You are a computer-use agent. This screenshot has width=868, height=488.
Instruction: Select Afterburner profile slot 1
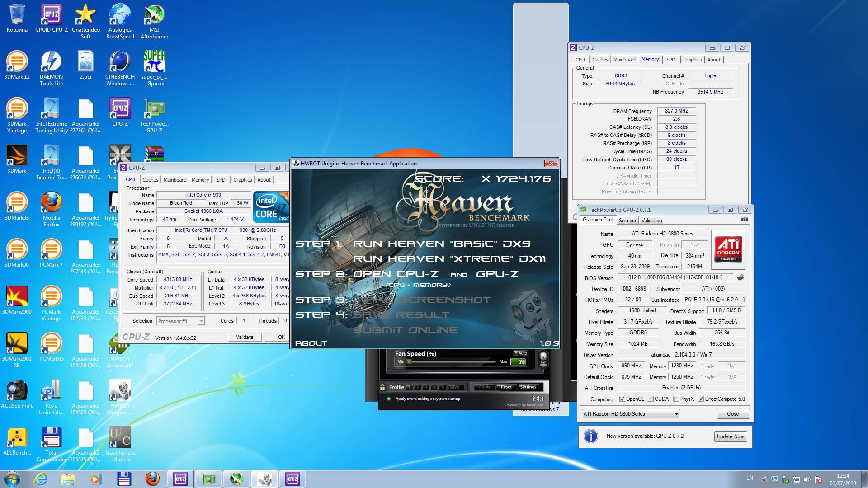tap(409, 387)
